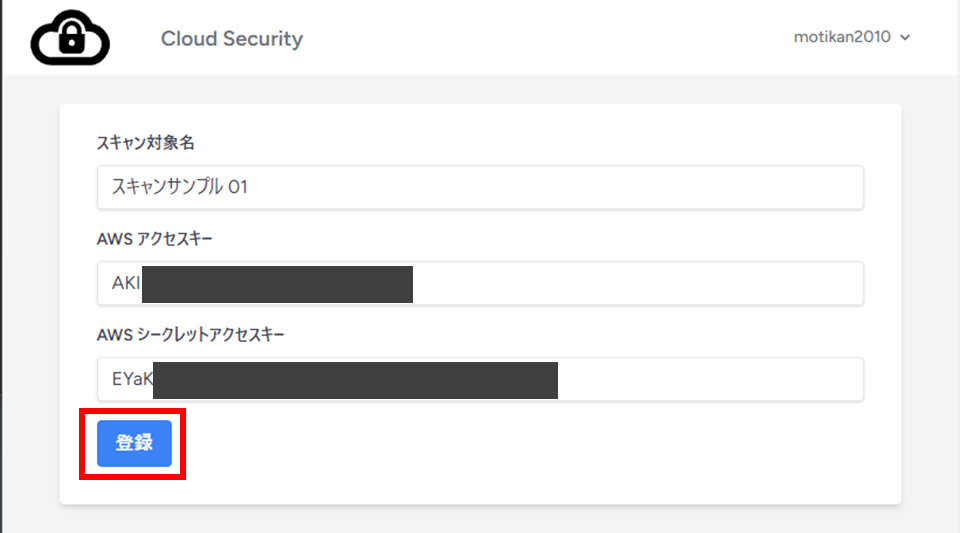Click the スキャン対象名 field label
This screenshot has width=960, height=533.
point(145,143)
